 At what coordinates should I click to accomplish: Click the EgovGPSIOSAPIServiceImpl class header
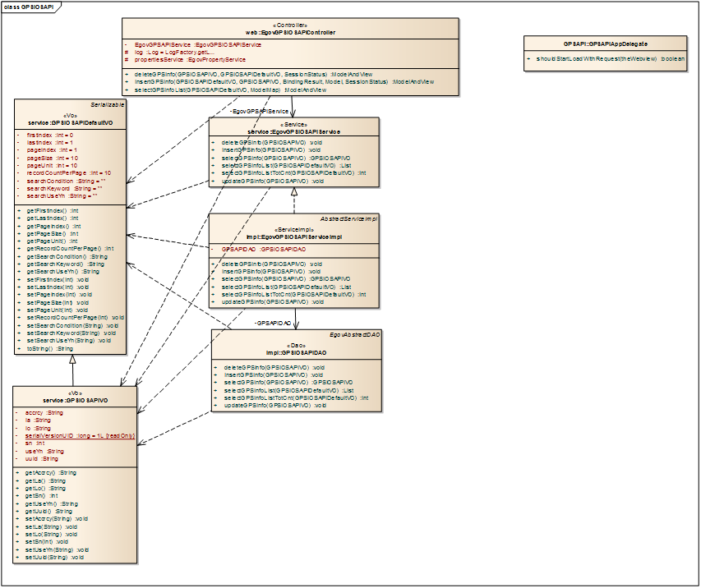click(x=294, y=236)
